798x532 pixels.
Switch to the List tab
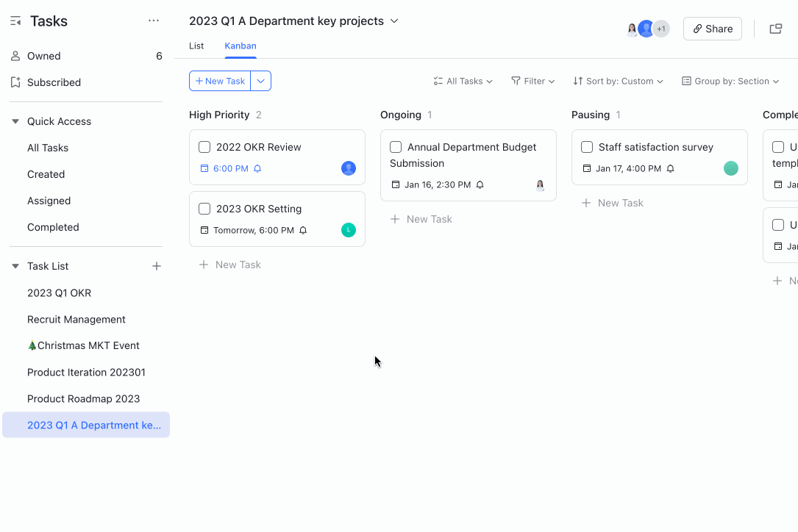pos(196,46)
